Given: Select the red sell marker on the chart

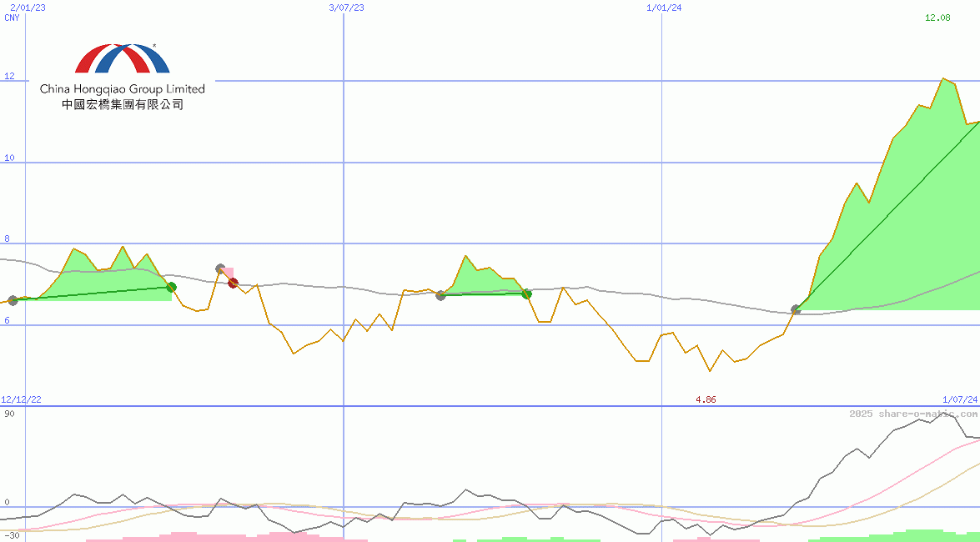Looking at the screenshot, I should 232,283.
